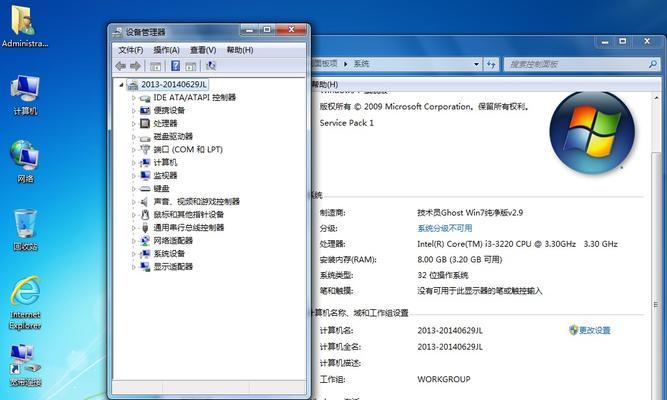Click the show/hide console tree toolbar icon

[155, 66]
